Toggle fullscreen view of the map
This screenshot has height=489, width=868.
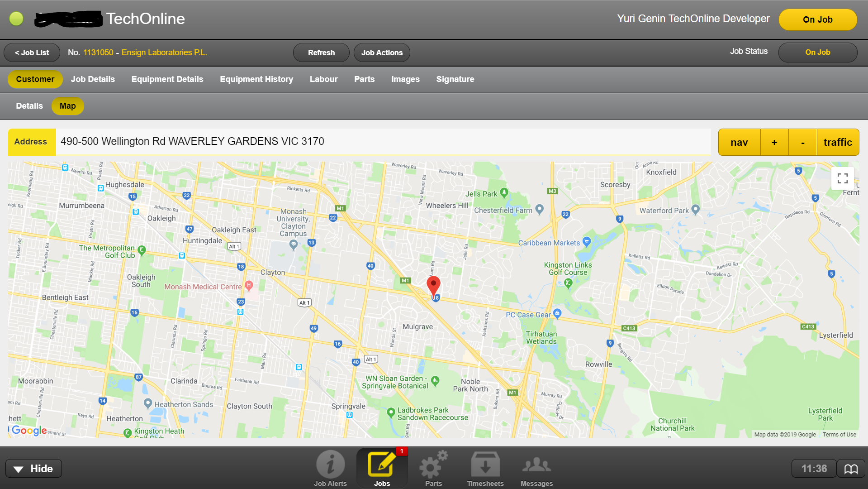coord(842,178)
